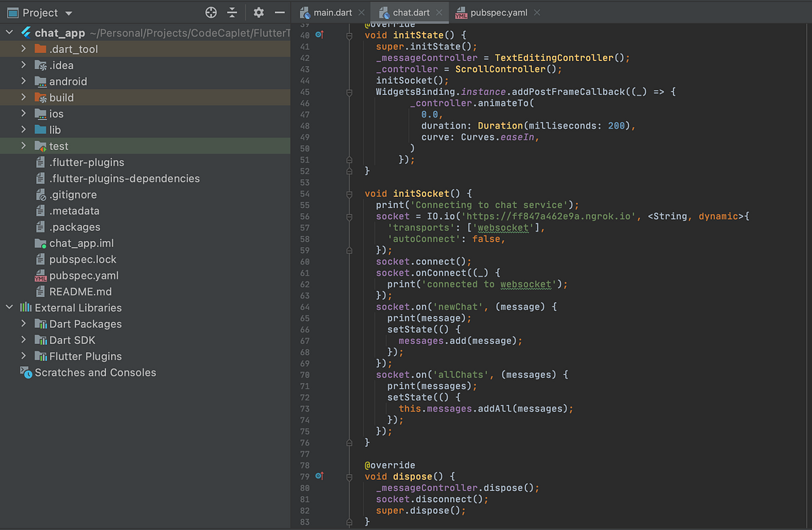Viewport: 812px width, 530px height.
Task: Open Project panel settings gear
Action: (258, 12)
